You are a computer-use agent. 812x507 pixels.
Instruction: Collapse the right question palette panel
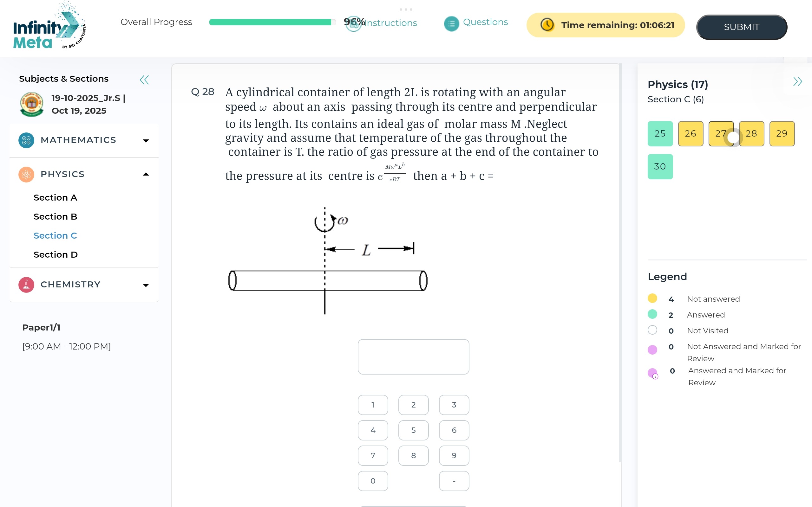click(x=797, y=81)
